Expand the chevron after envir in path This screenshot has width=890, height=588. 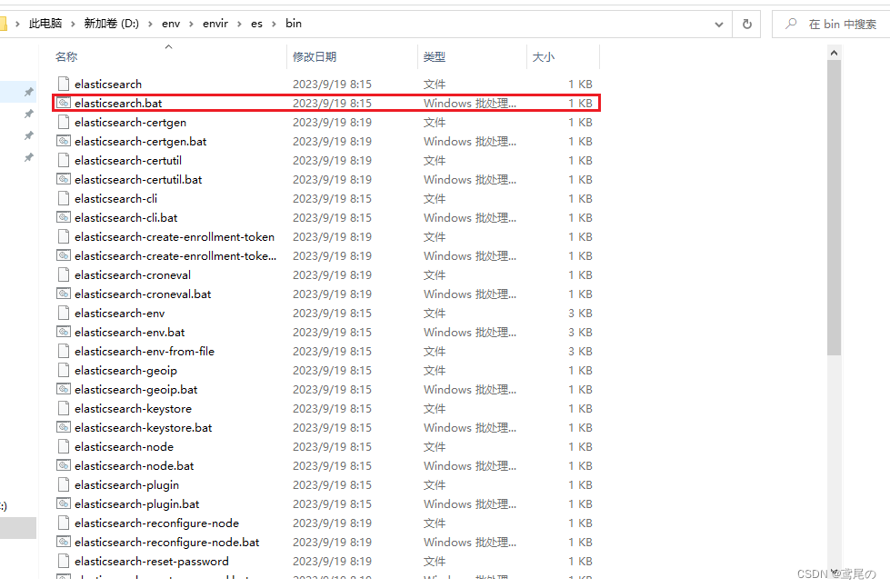click(239, 24)
